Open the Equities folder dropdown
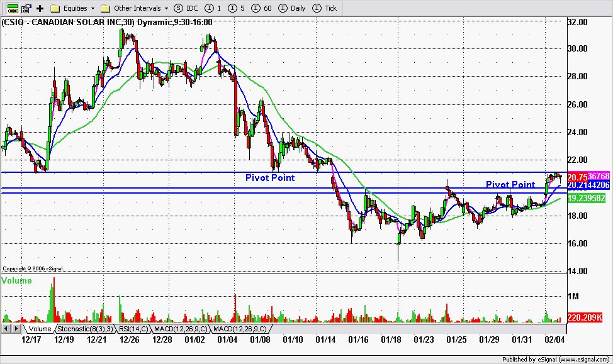The image size is (613, 364). click(x=73, y=8)
